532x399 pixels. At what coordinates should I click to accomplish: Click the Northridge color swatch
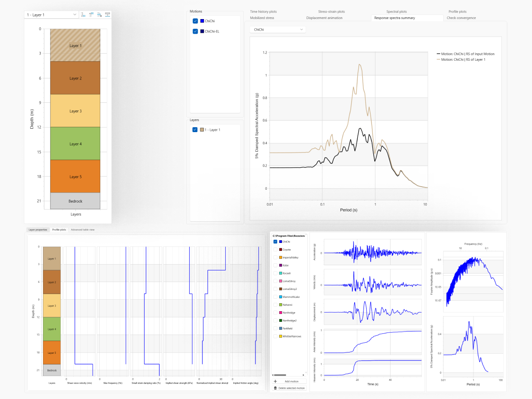click(x=281, y=313)
